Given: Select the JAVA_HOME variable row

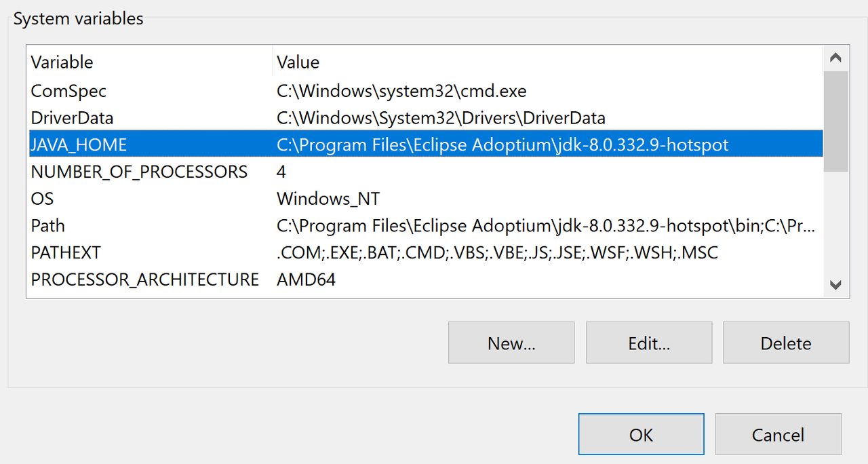Looking at the screenshot, I should pyautogui.click(x=79, y=145).
